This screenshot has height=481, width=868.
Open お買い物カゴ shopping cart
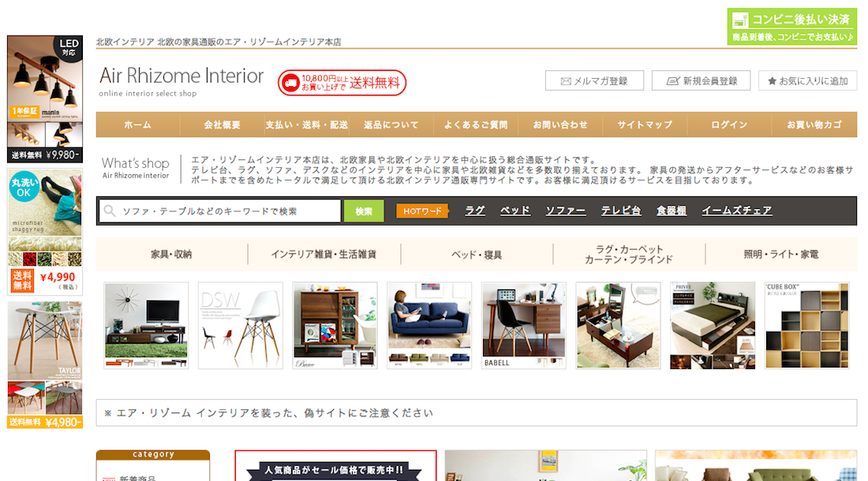tap(814, 125)
